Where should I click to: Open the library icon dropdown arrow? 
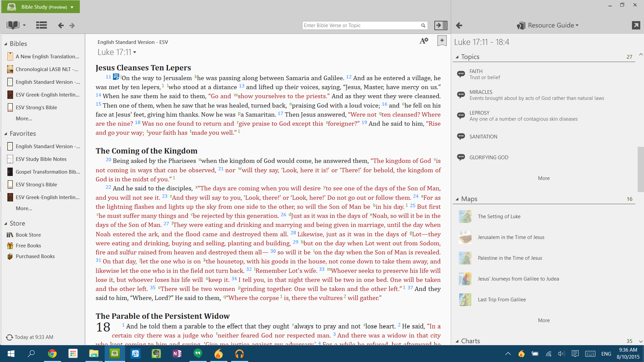[24, 25]
